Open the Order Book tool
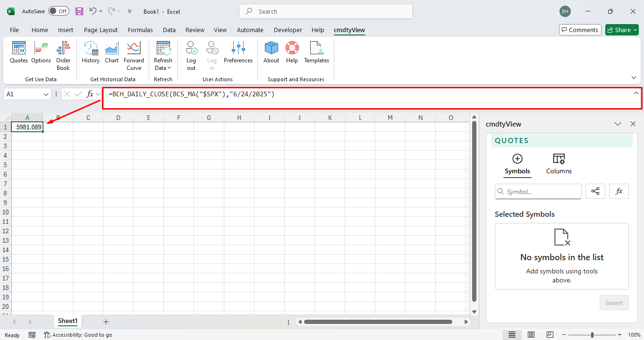644x340 pixels. 63,56
